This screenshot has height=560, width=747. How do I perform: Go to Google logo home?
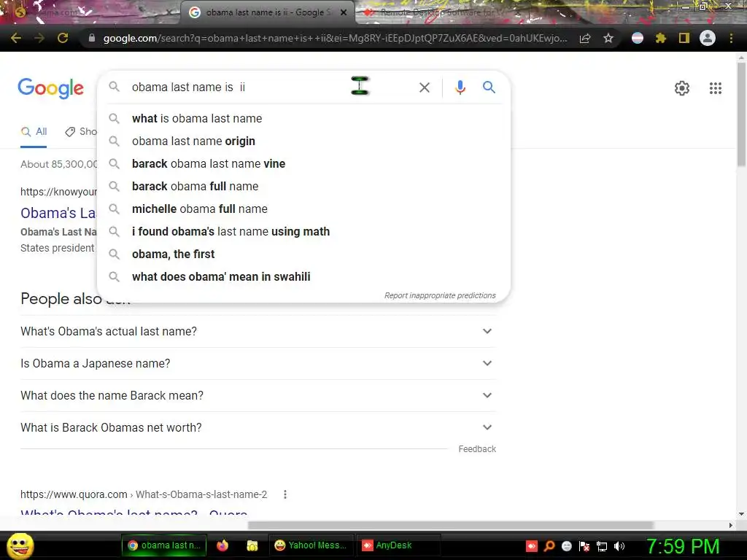coord(50,88)
